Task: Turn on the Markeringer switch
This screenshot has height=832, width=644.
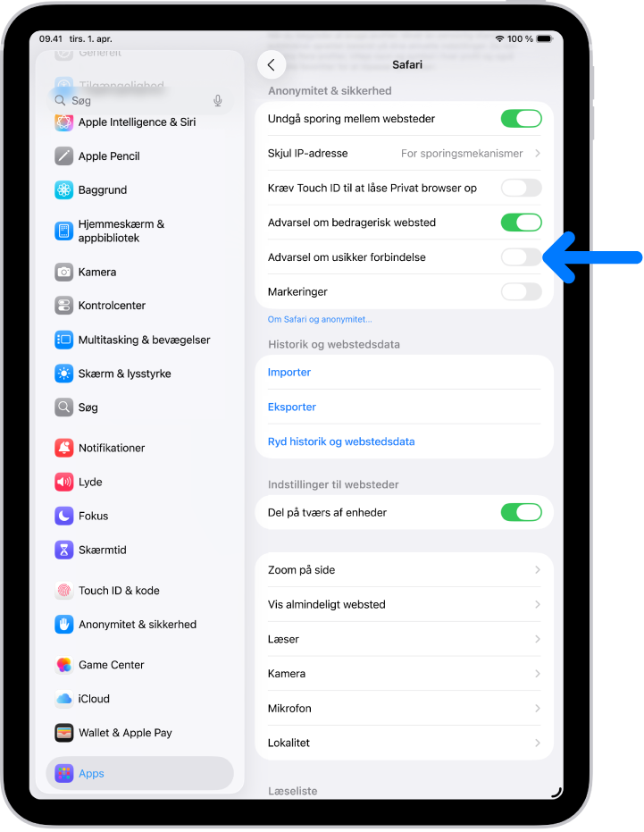Action: point(521,291)
